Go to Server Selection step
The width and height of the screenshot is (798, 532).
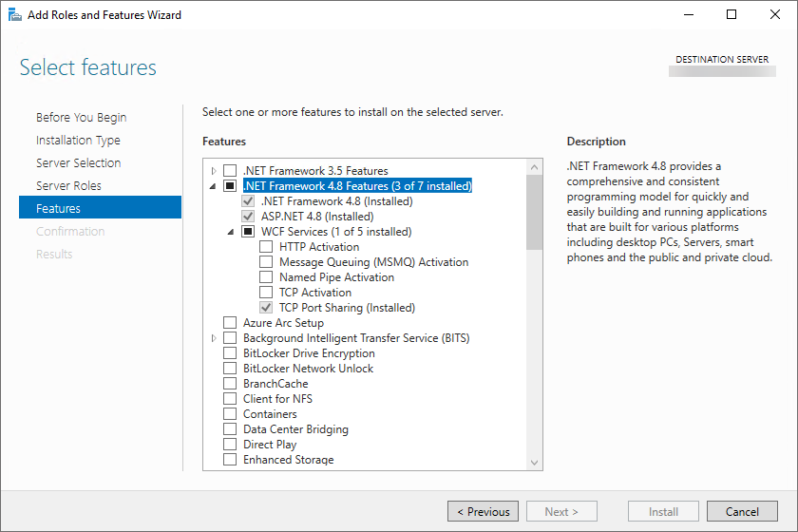click(78, 162)
